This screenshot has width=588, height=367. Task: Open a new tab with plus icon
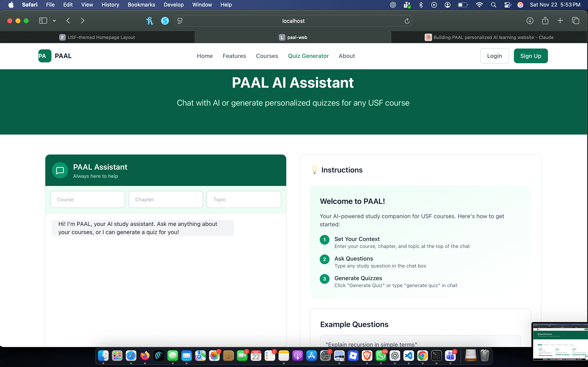(560, 21)
